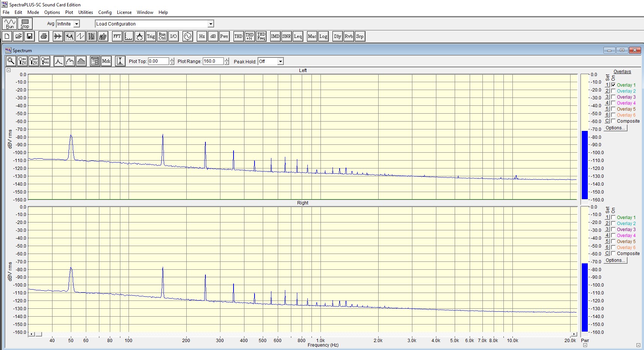The image size is (644, 350).
Task: Create a new file with the blank page icon
Action: 7,36
